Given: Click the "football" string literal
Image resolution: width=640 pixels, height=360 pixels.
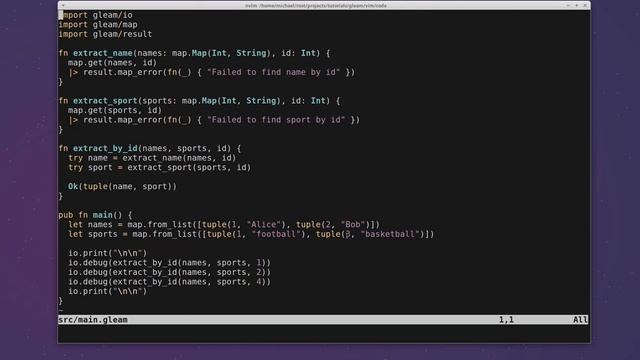Looking at the screenshot, I should (x=276, y=234).
